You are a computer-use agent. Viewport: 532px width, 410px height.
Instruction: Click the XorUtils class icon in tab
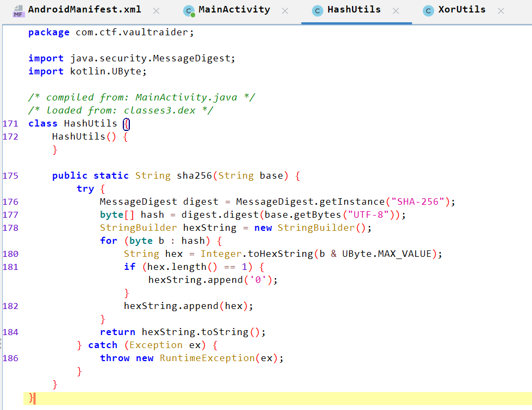pos(429,11)
